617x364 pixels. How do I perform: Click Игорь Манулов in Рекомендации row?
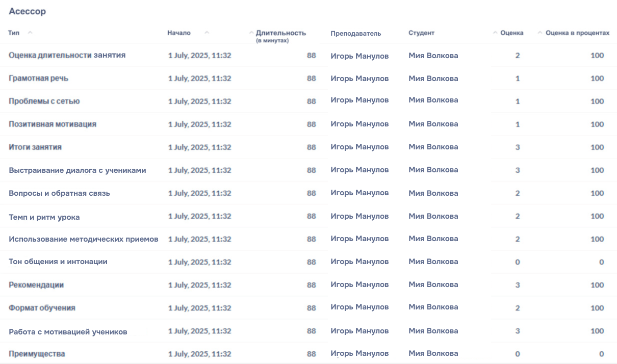[359, 284]
